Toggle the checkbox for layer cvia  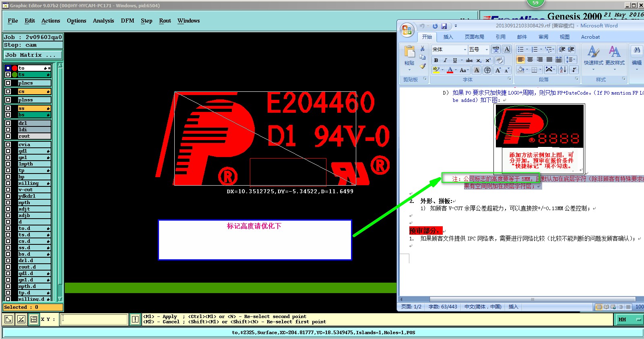click(8, 145)
